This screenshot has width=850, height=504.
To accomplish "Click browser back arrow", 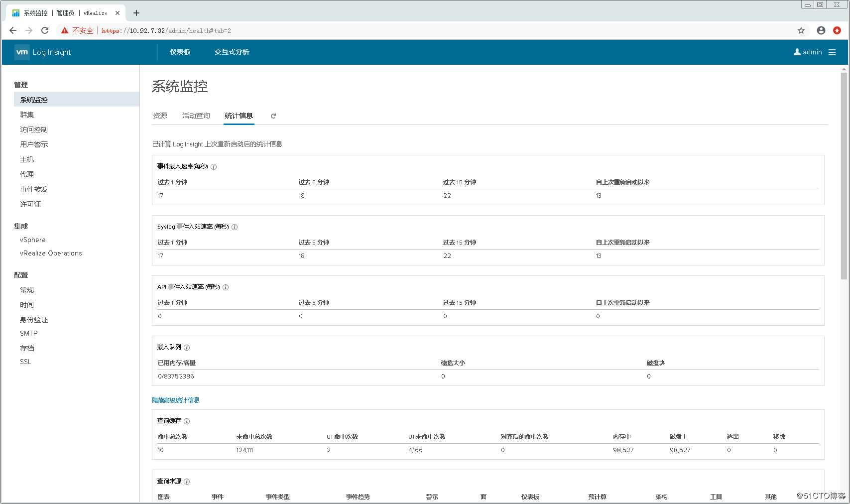I will coord(13,30).
